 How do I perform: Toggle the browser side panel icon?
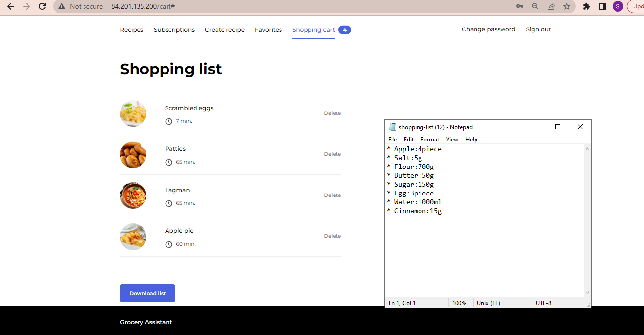pyautogui.click(x=602, y=7)
